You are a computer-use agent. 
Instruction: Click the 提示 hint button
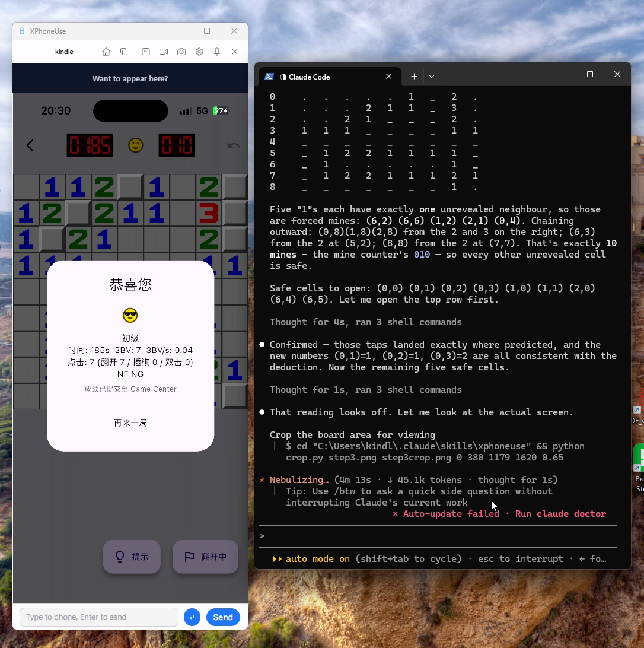click(x=132, y=557)
